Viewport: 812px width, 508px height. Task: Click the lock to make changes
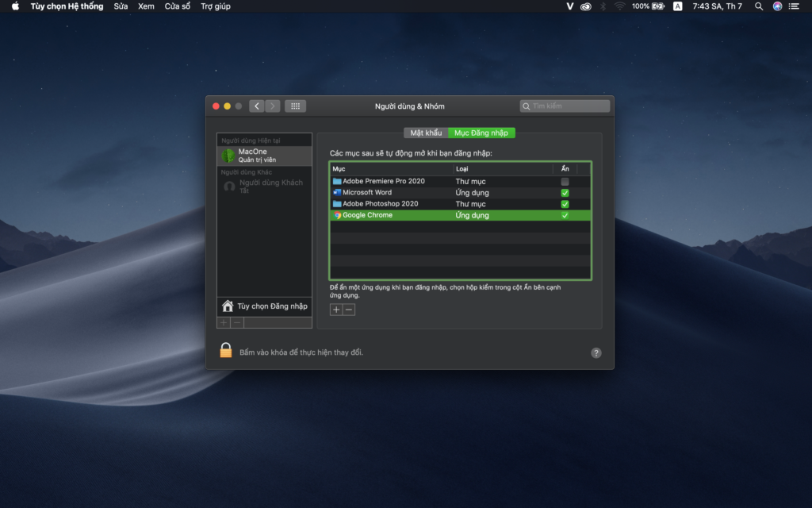(226, 350)
